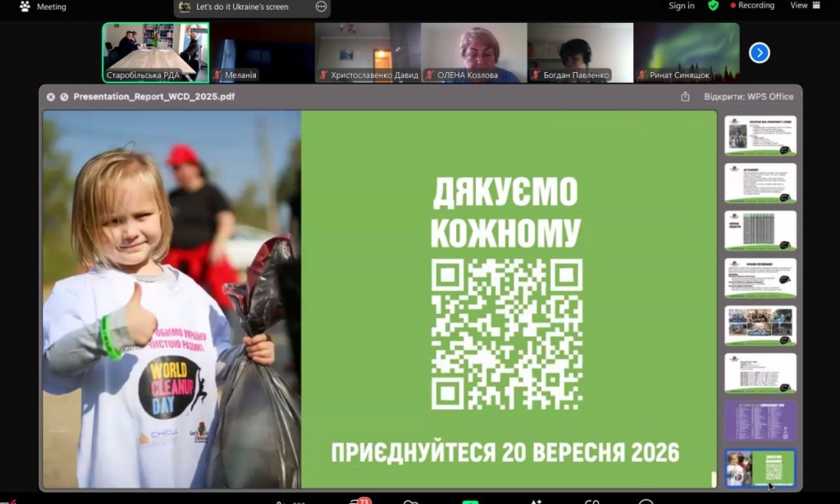Image resolution: width=840 pixels, height=504 pixels.
Task: Click the export/share icon on the PDF viewer bar
Action: (x=685, y=96)
